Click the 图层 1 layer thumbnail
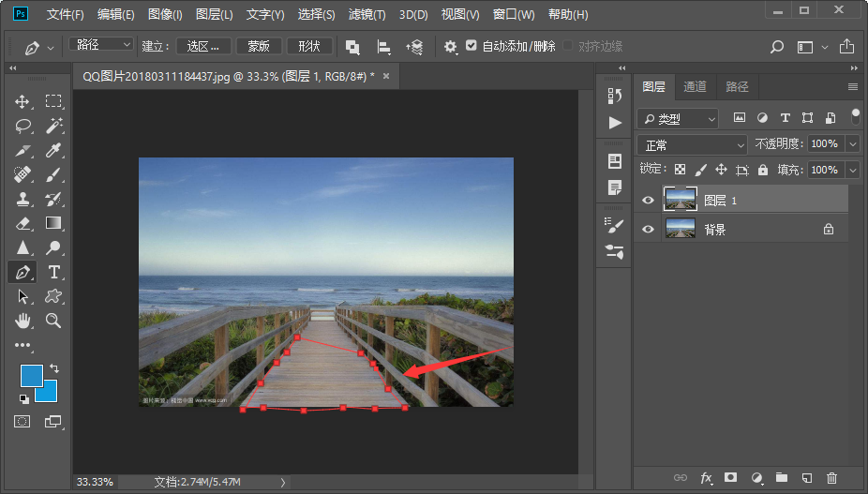Image resolution: width=868 pixels, height=494 pixels. pos(681,199)
